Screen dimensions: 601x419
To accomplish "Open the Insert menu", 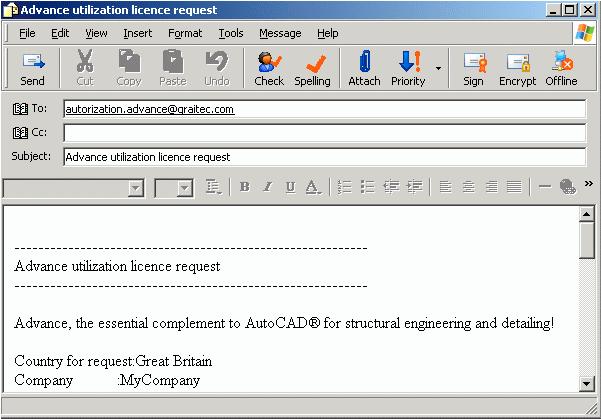I will click(x=138, y=33).
